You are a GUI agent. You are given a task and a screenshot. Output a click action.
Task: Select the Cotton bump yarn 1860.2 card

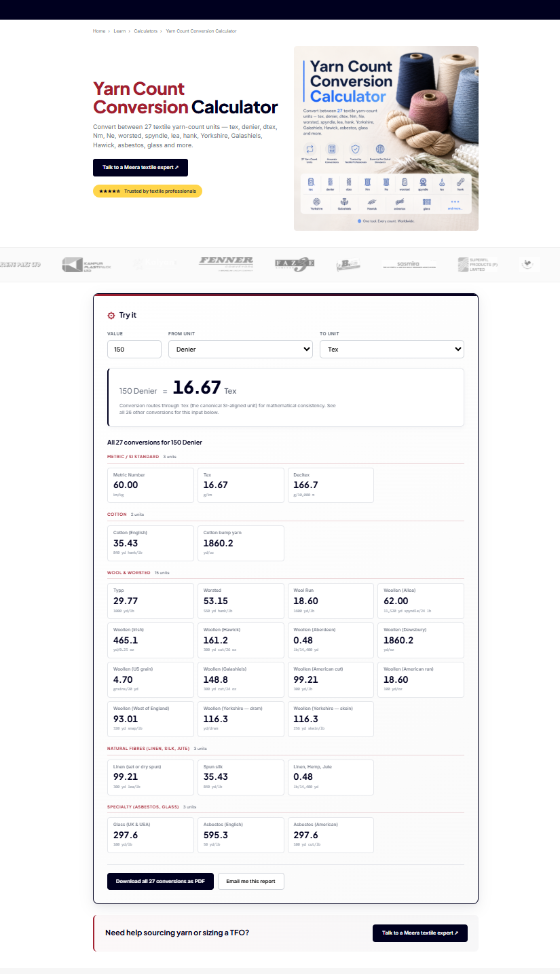click(241, 543)
